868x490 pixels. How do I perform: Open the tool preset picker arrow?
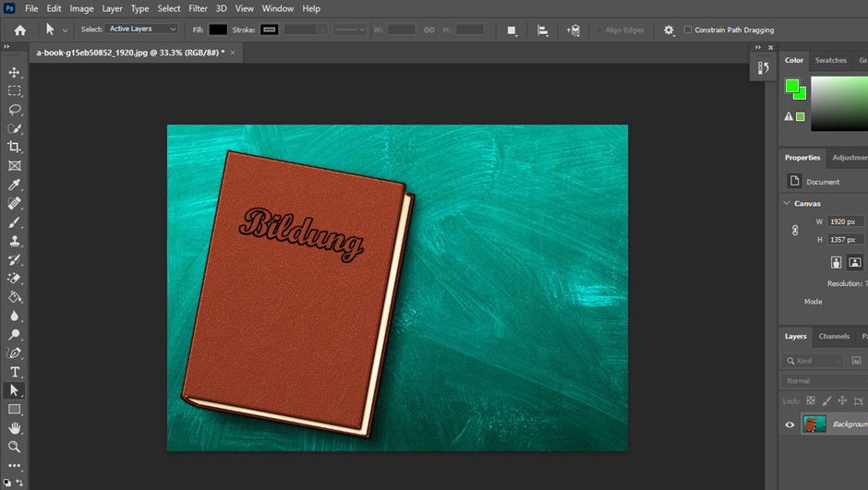click(x=65, y=30)
